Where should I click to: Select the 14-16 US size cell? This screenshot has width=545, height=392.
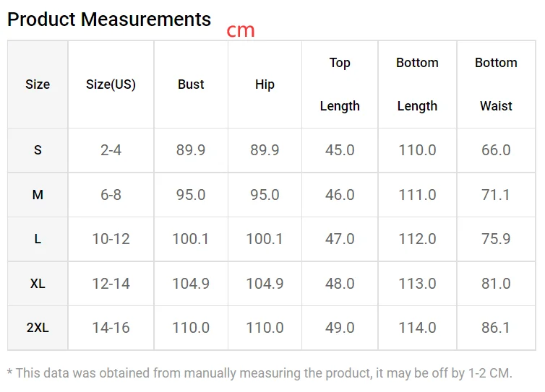coord(111,328)
